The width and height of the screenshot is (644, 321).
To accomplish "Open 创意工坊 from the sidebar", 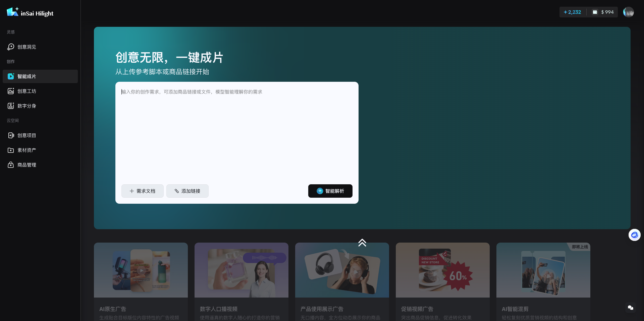I will (x=40, y=91).
